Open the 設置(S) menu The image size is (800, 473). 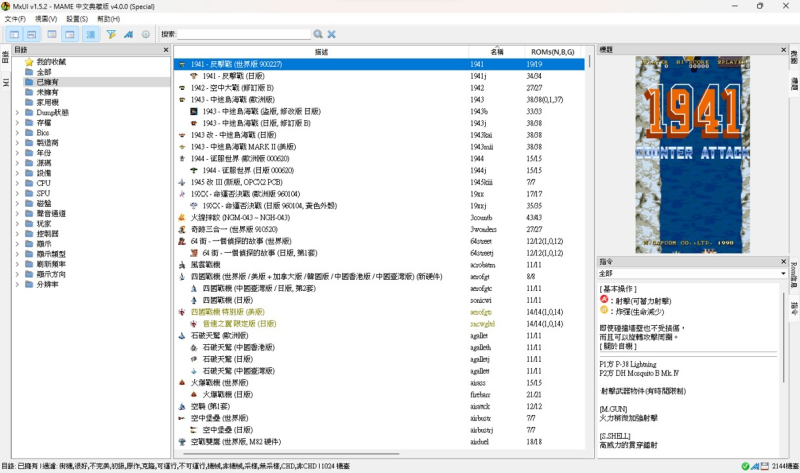click(77, 19)
